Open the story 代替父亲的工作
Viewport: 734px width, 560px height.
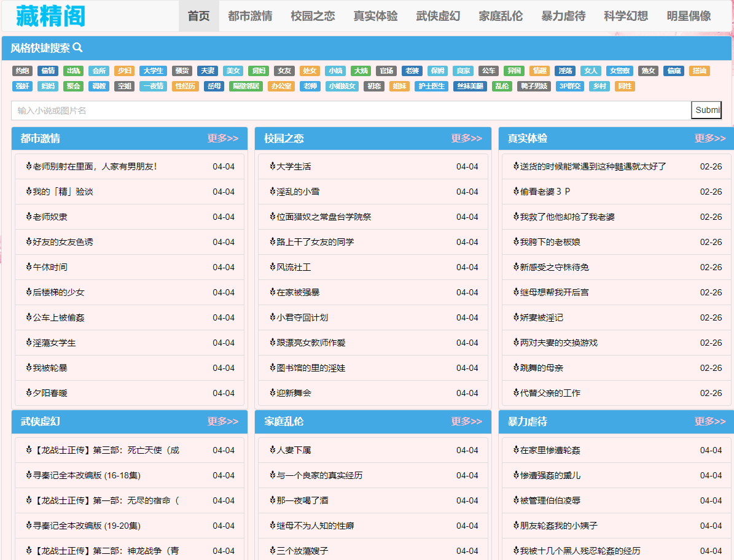(550, 393)
